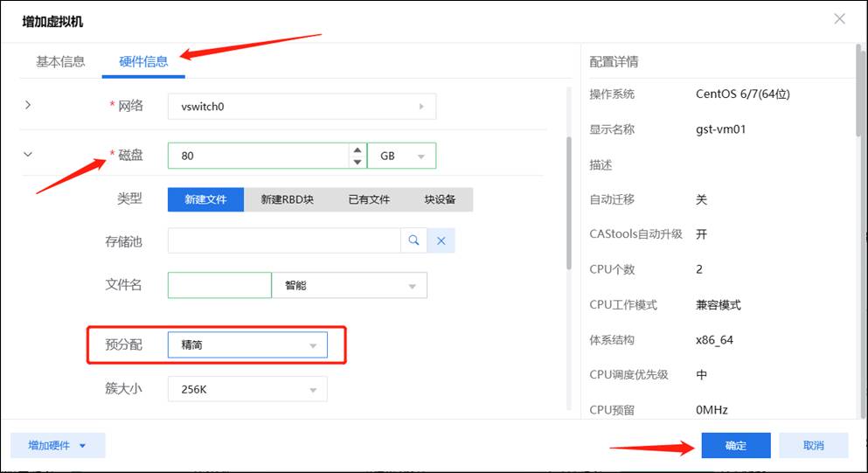Click the storage pool search magnifier icon
The width and height of the screenshot is (868, 473).
tap(413, 241)
